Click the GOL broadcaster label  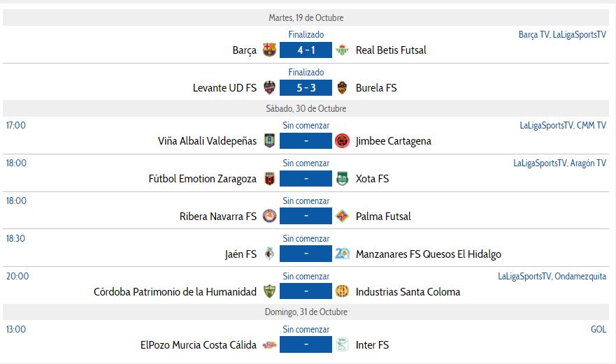click(598, 329)
